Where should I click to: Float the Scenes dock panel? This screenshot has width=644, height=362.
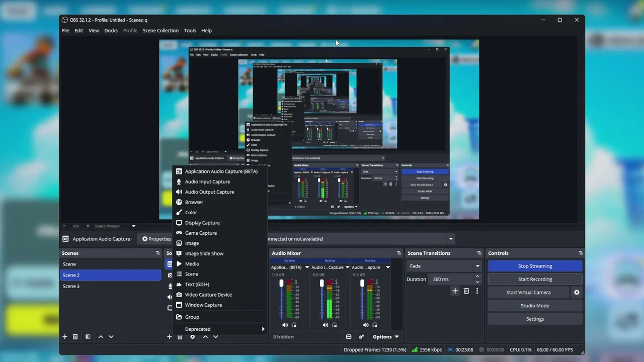coord(157,253)
